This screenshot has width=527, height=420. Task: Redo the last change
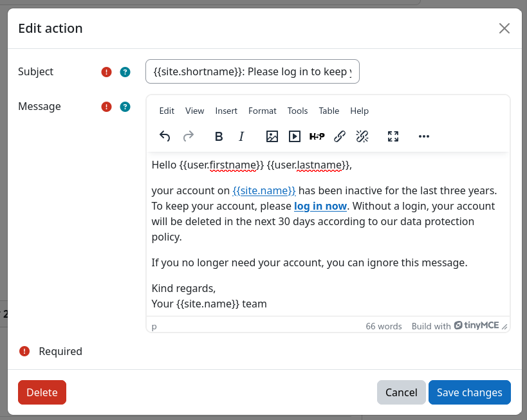(x=188, y=136)
